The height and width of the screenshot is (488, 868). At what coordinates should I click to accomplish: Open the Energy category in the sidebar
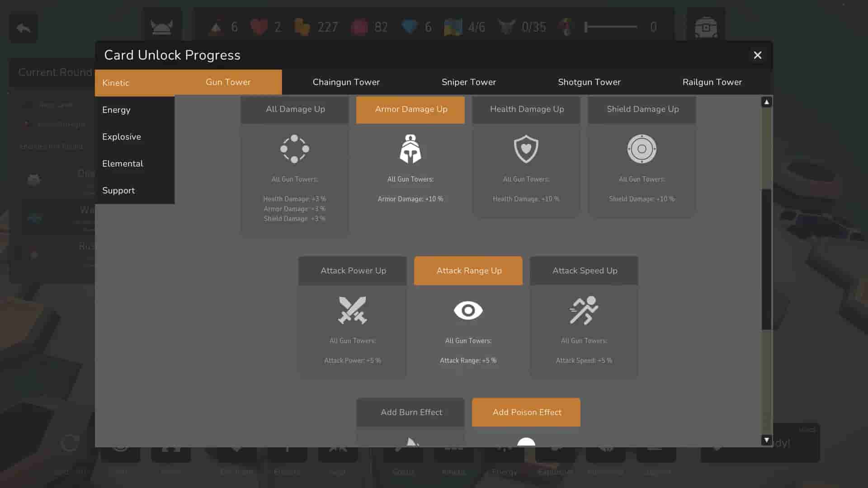pyautogui.click(x=116, y=110)
